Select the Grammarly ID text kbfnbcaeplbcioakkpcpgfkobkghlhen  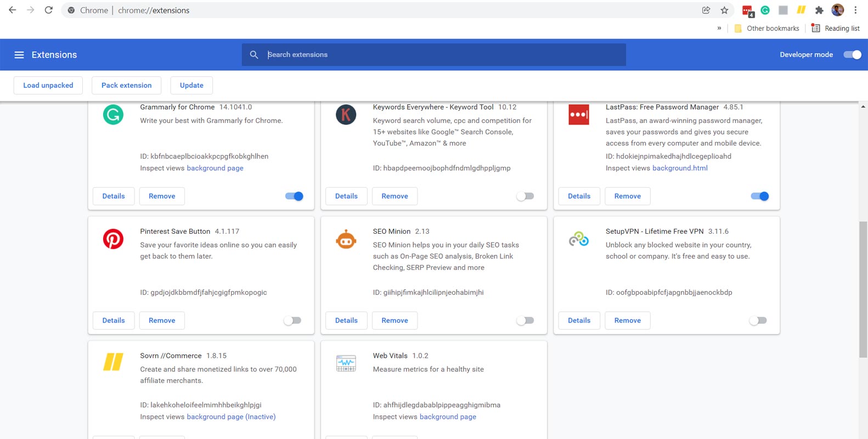coord(209,156)
